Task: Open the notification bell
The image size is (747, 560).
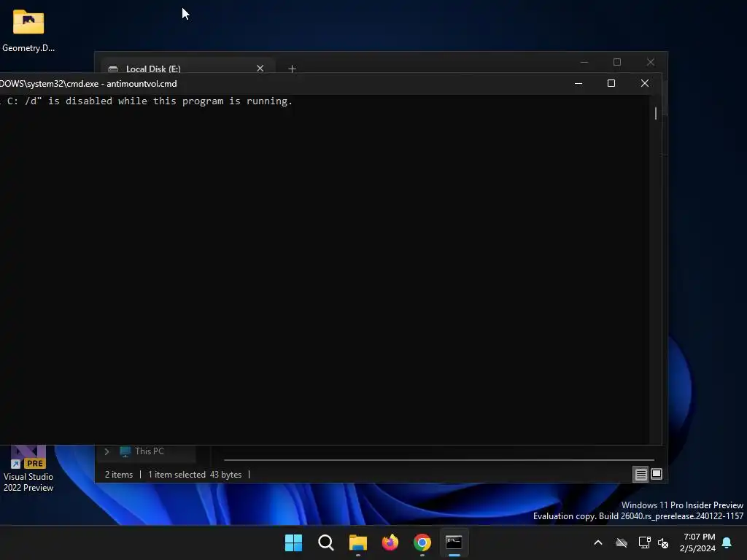Action: (727, 542)
